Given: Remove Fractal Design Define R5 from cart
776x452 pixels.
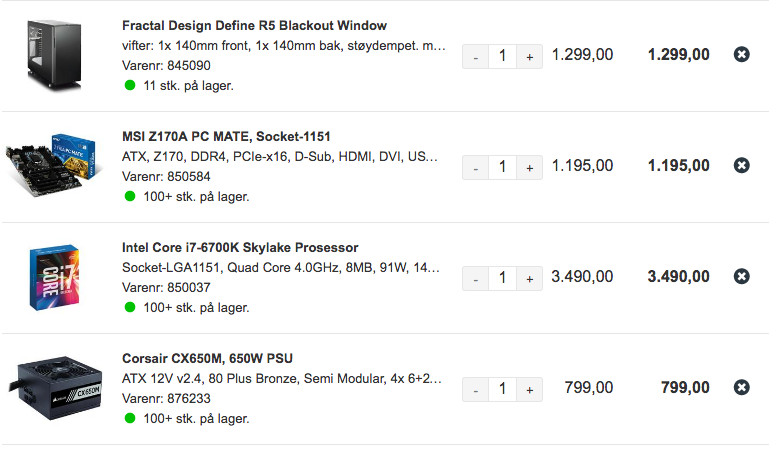Looking at the screenshot, I should point(741,54).
